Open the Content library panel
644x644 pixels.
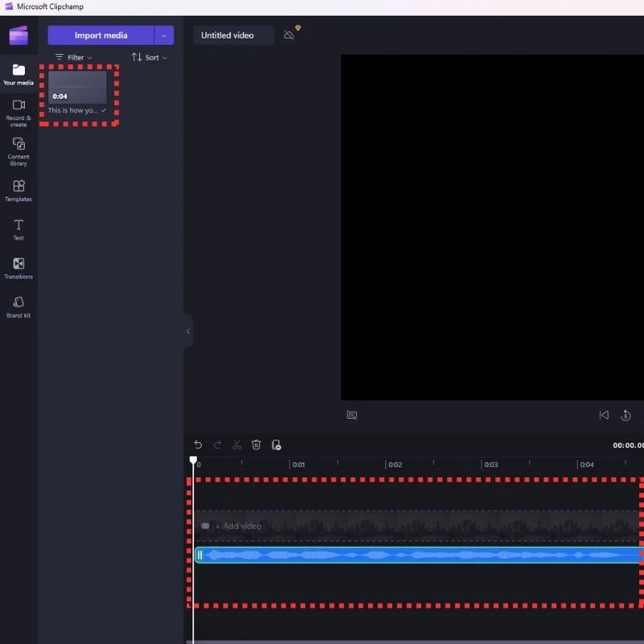[19, 151]
